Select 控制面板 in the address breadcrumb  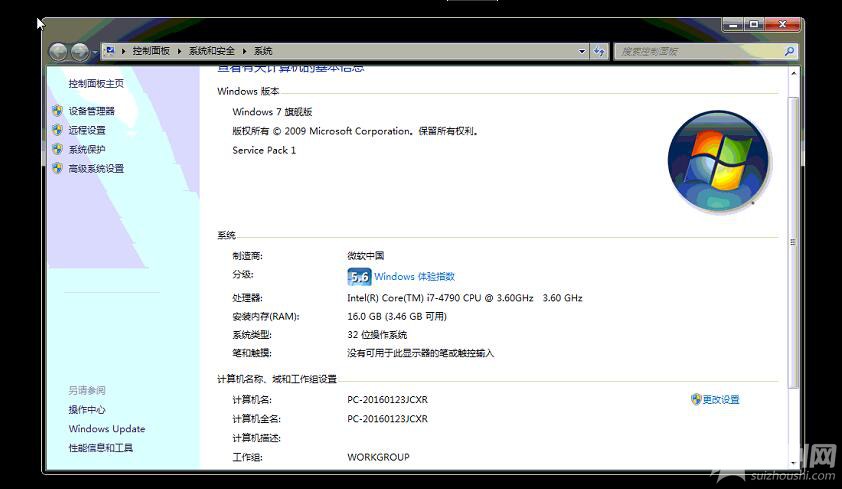[151, 51]
